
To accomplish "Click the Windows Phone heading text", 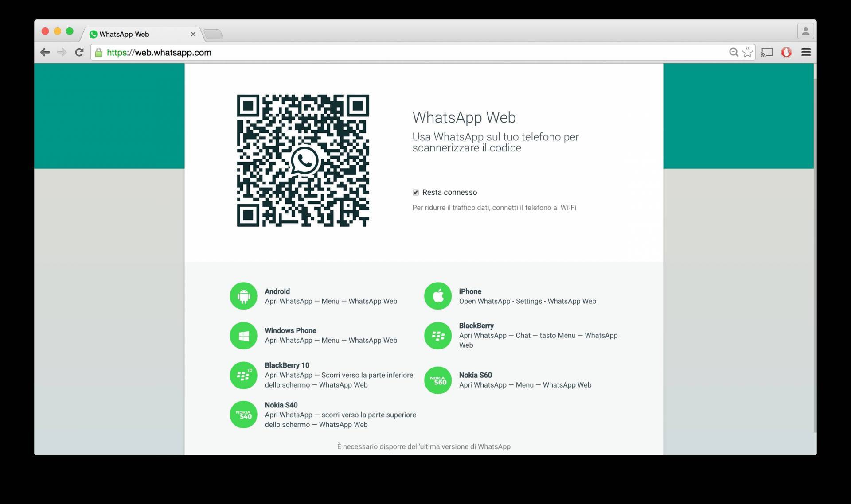I will click(290, 330).
